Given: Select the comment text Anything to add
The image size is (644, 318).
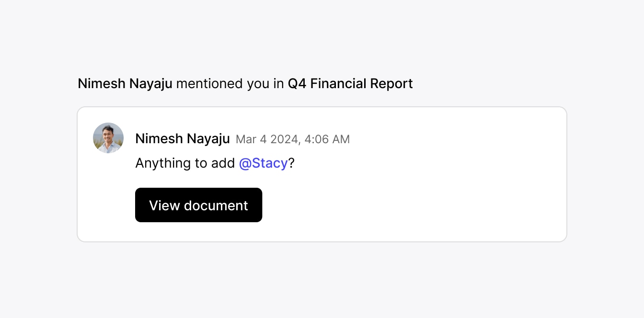Looking at the screenshot, I should [x=185, y=163].
